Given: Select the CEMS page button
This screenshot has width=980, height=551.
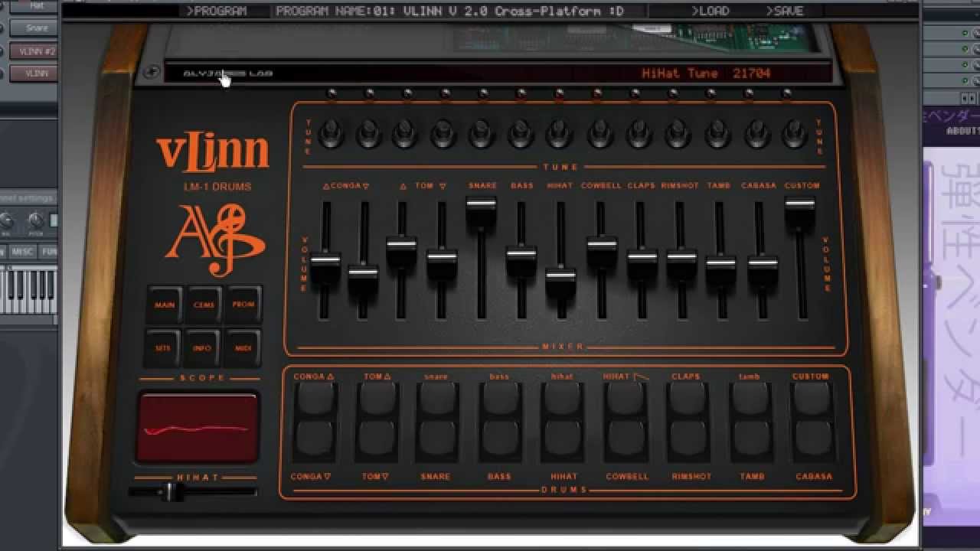Looking at the screenshot, I should coord(204,305).
